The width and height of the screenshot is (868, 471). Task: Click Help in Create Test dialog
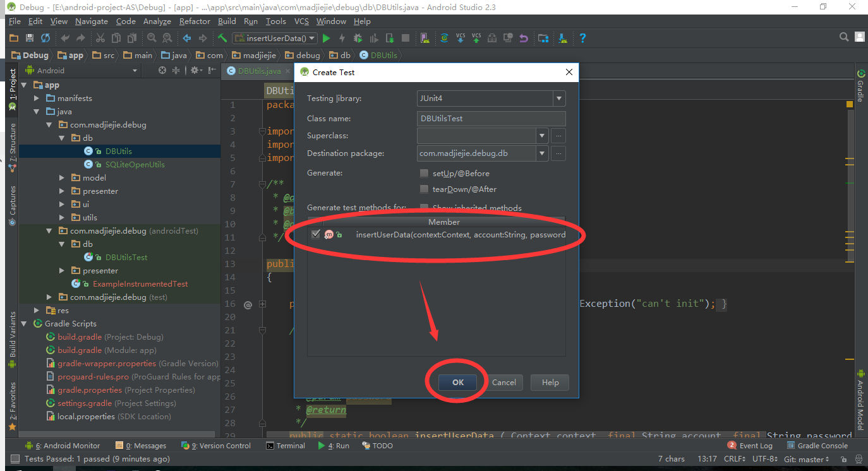[x=550, y=382]
